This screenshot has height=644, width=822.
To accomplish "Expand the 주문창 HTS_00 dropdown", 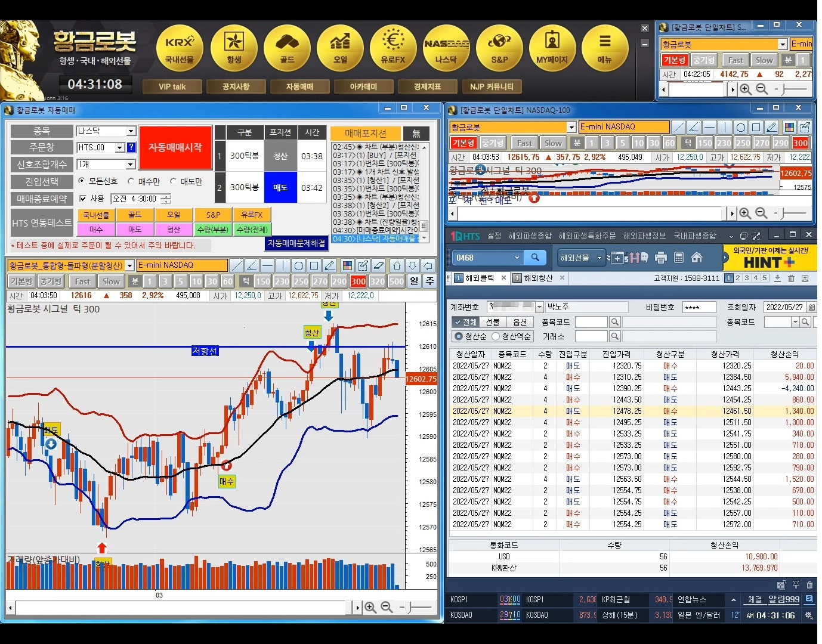I will pos(120,147).
